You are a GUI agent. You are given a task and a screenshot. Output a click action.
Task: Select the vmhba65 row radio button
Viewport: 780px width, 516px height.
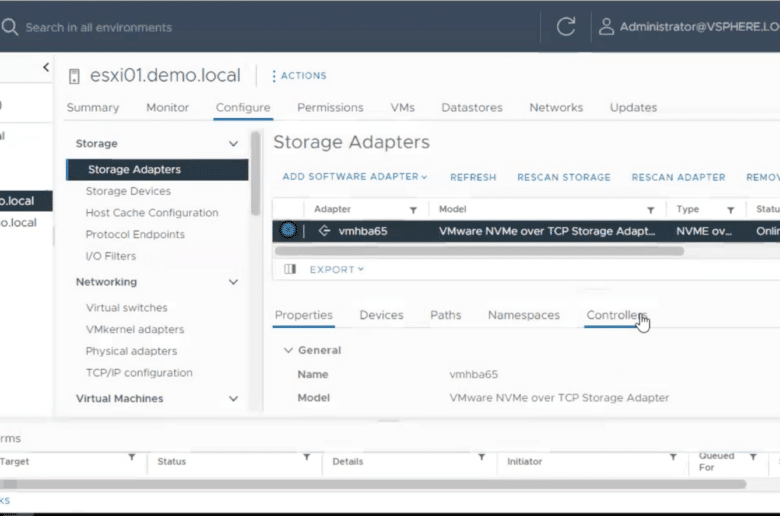288,230
